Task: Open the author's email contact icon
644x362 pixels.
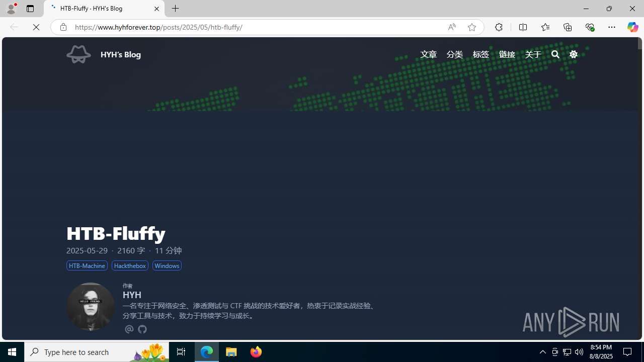Action: click(129, 329)
